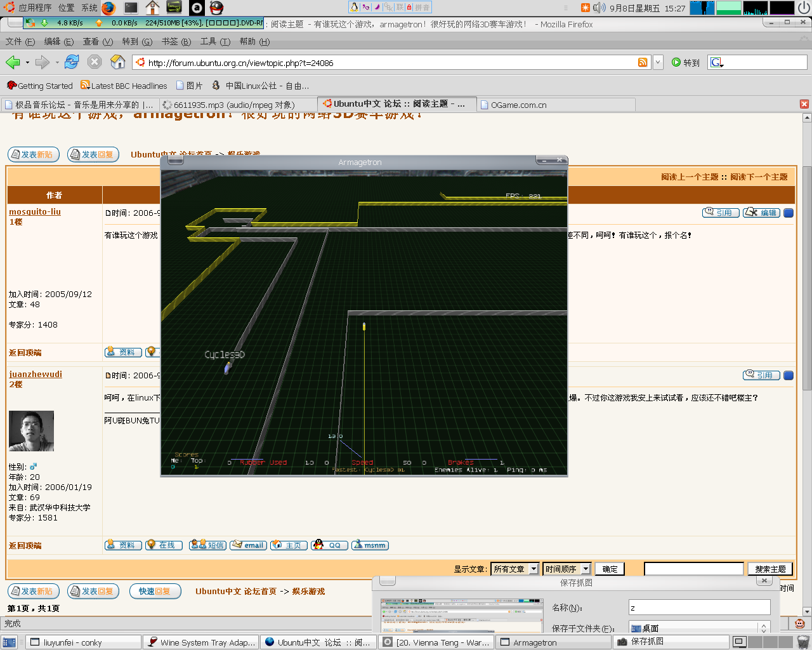The image size is (812, 650).
Task: Click the forum topic search input field
Action: 693,569
